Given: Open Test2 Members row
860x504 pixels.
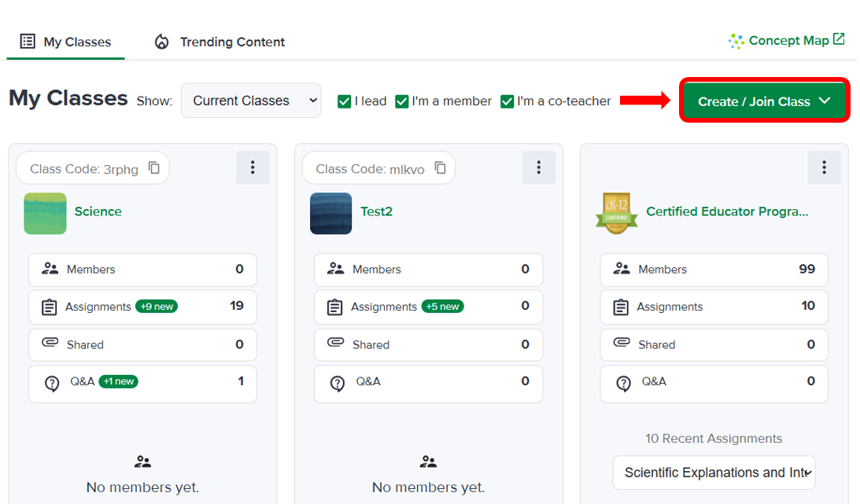Looking at the screenshot, I should tap(428, 270).
